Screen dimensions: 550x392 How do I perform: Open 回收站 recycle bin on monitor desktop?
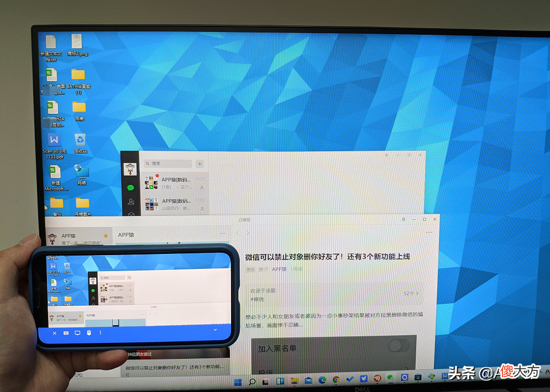(x=80, y=144)
